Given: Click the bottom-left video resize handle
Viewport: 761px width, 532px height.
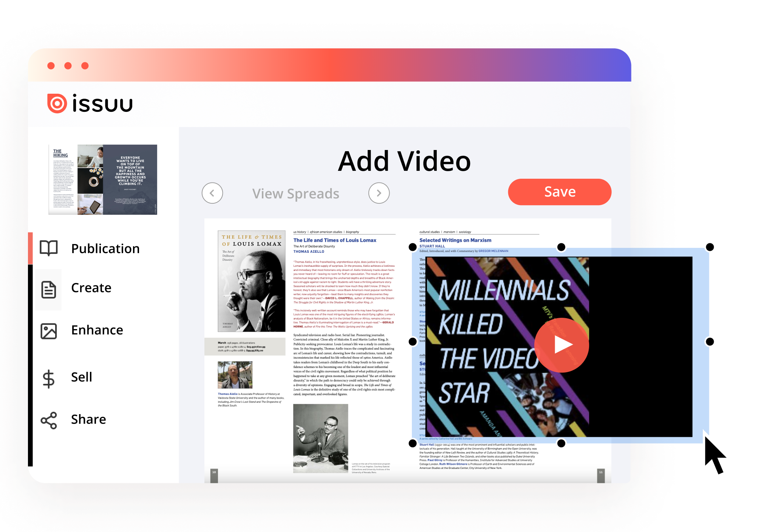Looking at the screenshot, I should click(x=413, y=443).
